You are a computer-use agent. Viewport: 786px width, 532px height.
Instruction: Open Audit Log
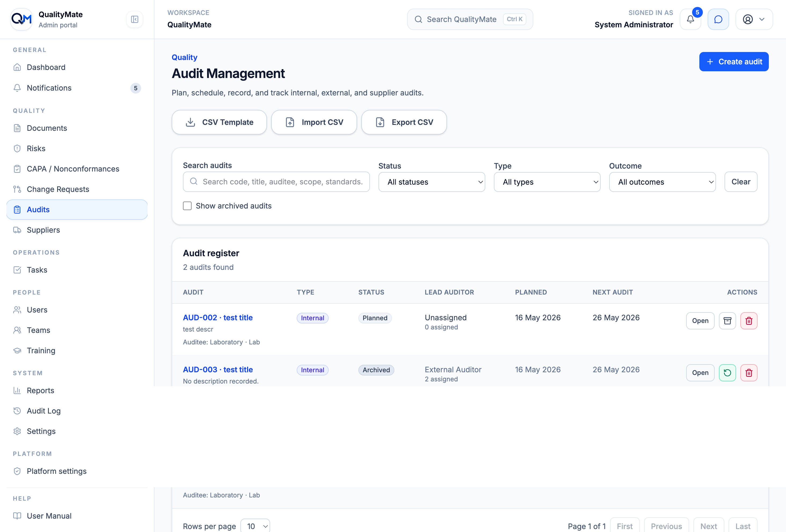click(77, 411)
